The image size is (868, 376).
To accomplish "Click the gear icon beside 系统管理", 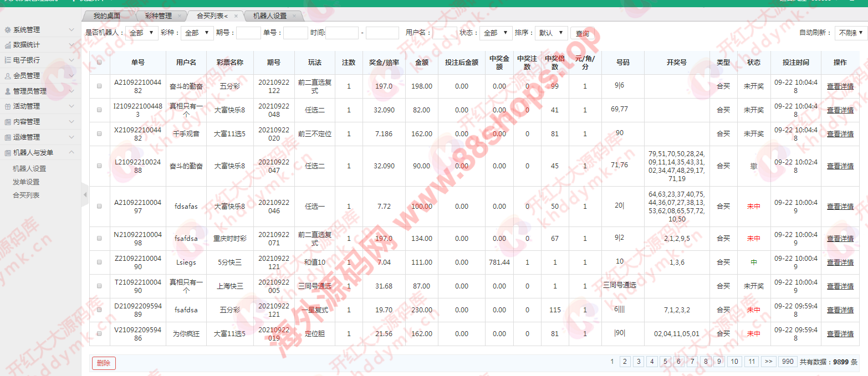I will pyautogui.click(x=8, y=30).
